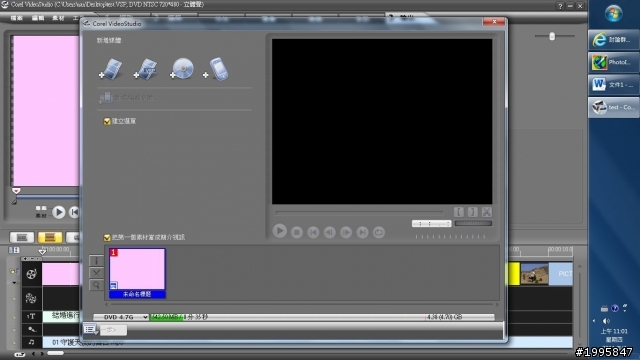Image resolution: width=640 pixels, height=360 pixels.
Task: Click the dialog preview scrub bar
Action: click(359, 213)
